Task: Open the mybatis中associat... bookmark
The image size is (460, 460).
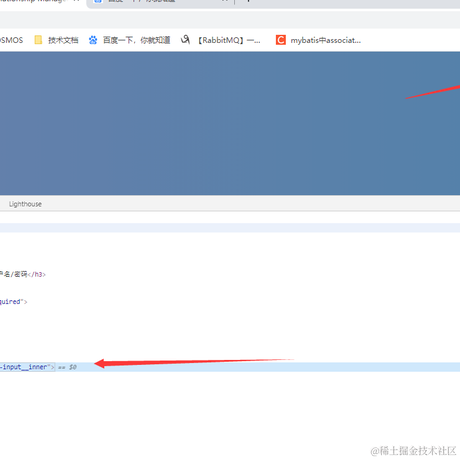Action: pos(326,40)
